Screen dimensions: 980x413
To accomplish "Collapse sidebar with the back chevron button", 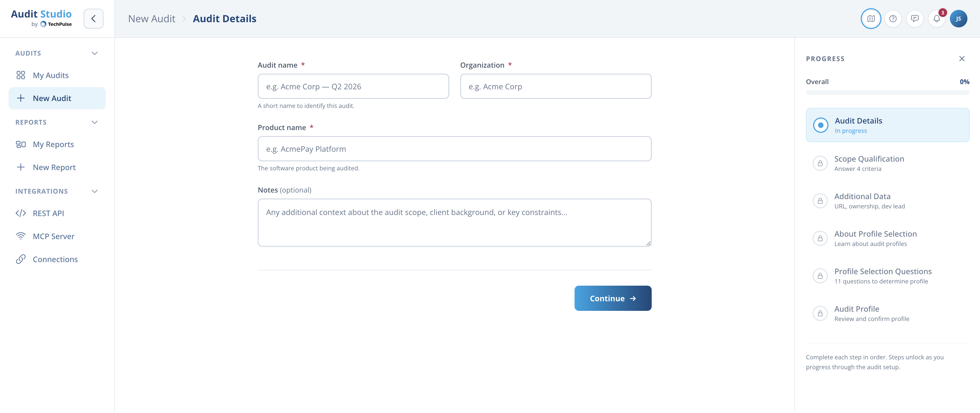I will (x=93, y=19).
